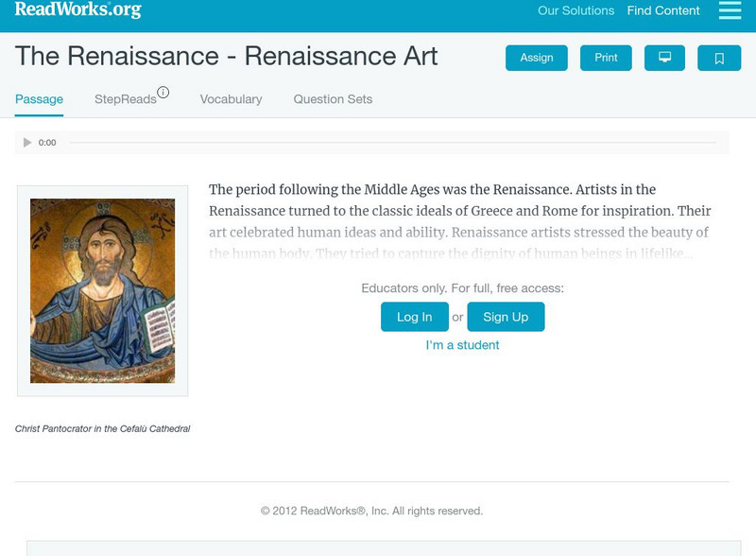Select the Vocabulary tab

[231, 99]
